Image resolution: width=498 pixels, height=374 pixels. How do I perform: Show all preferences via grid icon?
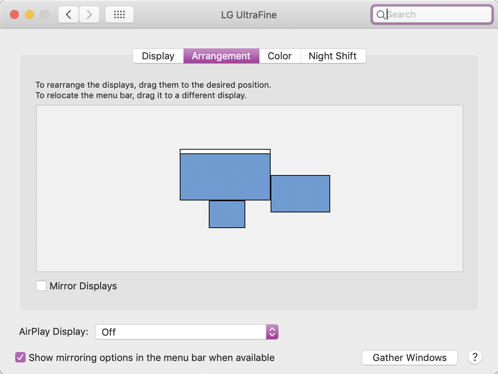coord(119,15)
